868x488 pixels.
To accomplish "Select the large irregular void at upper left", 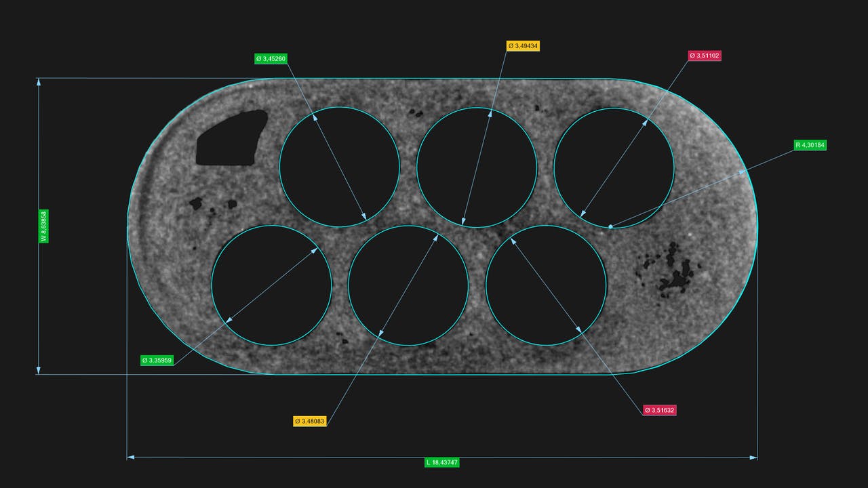I will tap(229, 139).
